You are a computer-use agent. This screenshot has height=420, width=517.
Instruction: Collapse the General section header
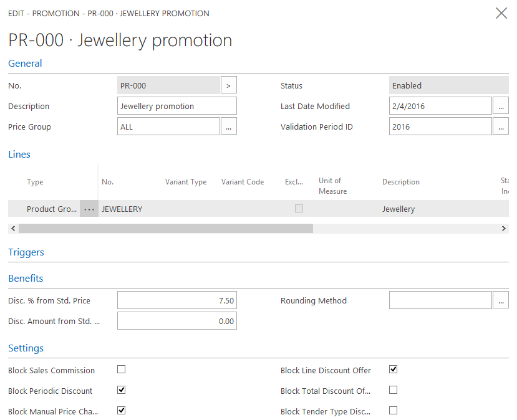25,64
